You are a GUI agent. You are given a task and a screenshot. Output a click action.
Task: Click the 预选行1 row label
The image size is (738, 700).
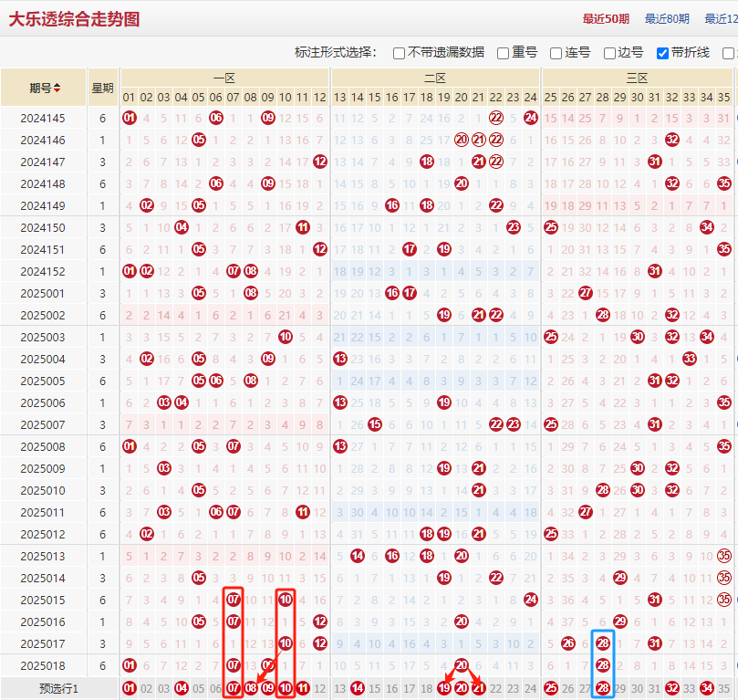[x=58, y=689]
